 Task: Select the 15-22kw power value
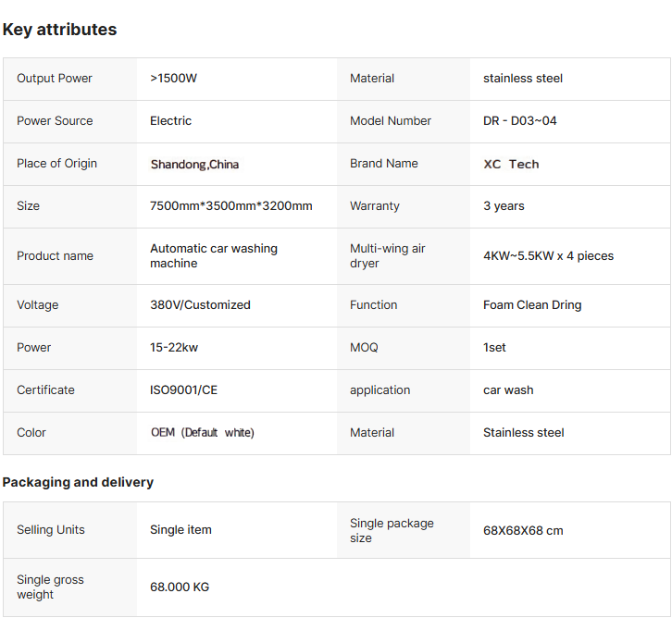[175, 348]
